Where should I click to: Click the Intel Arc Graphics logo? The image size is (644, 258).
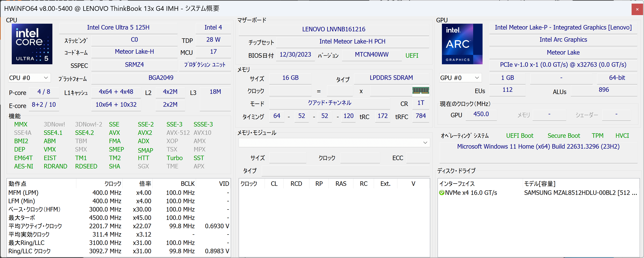(x=462, y=44)
